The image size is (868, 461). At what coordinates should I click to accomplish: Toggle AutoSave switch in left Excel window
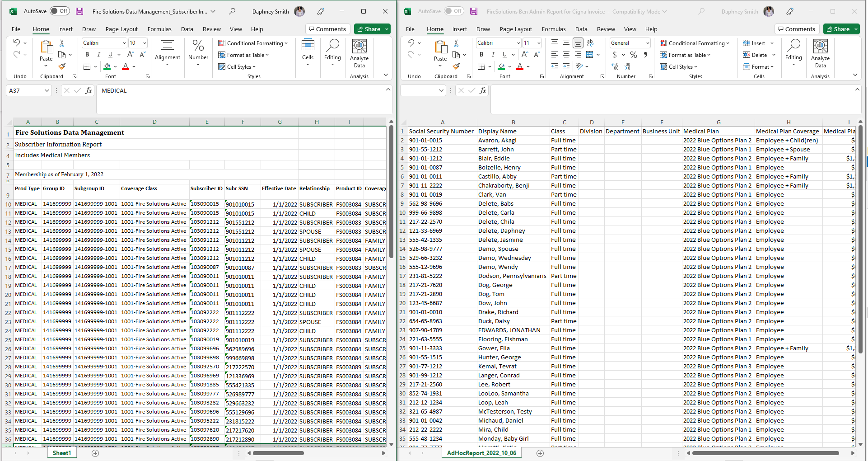coord(60,11)
